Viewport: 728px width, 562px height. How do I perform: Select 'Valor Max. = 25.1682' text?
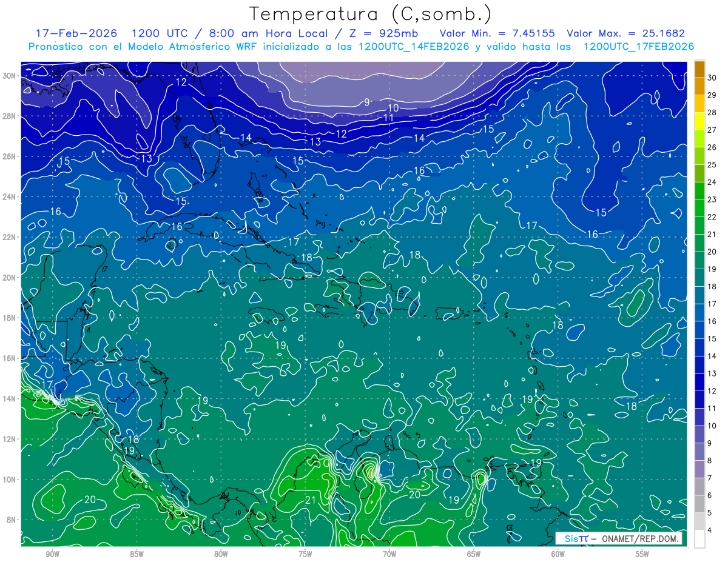(x=626, y=33)
